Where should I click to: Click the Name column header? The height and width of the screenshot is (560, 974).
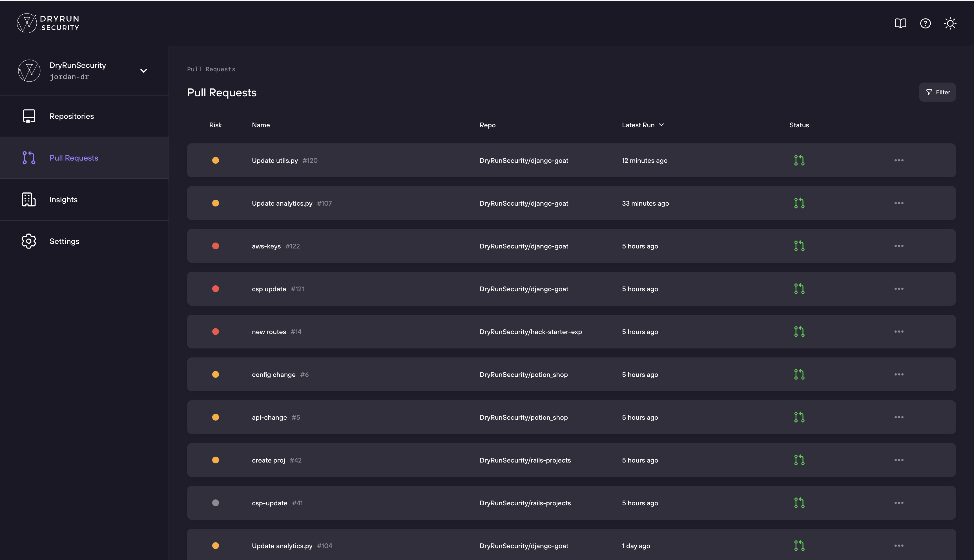[261, 125]
